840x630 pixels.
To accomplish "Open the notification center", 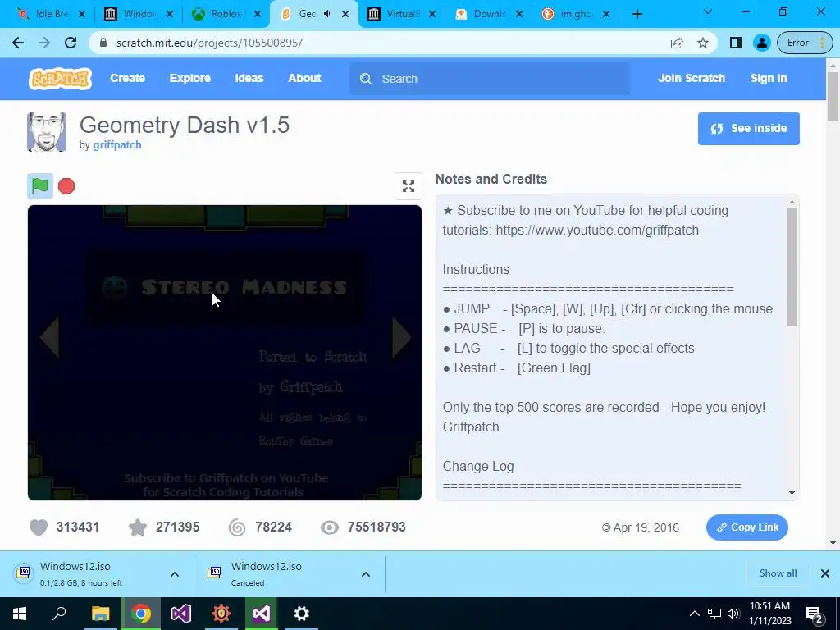I will (x=815, y=614).
